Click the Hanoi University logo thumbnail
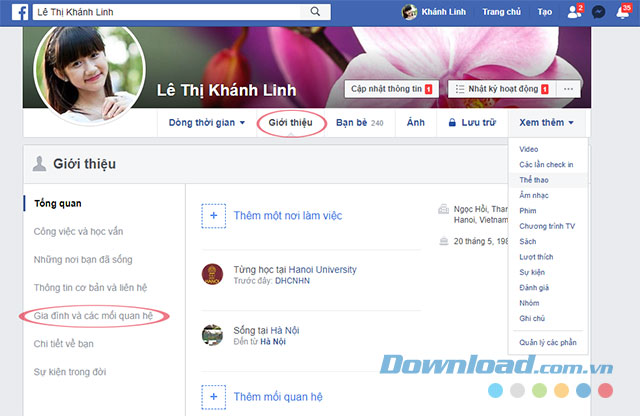640x416 pixels. (212, 274)
